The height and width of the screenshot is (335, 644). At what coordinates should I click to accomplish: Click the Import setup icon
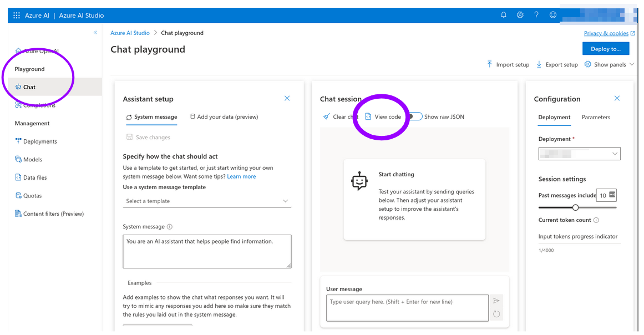pyautogui.click(x=489, y=64)
